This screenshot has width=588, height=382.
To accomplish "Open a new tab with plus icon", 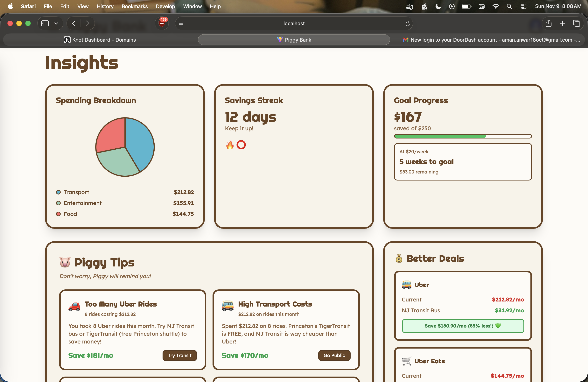I will click(562, 23).
